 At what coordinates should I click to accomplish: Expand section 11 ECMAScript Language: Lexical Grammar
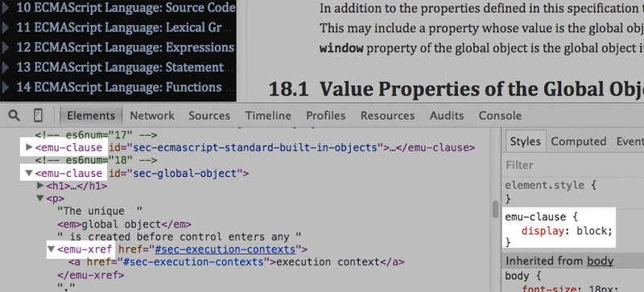pos(5,27)
